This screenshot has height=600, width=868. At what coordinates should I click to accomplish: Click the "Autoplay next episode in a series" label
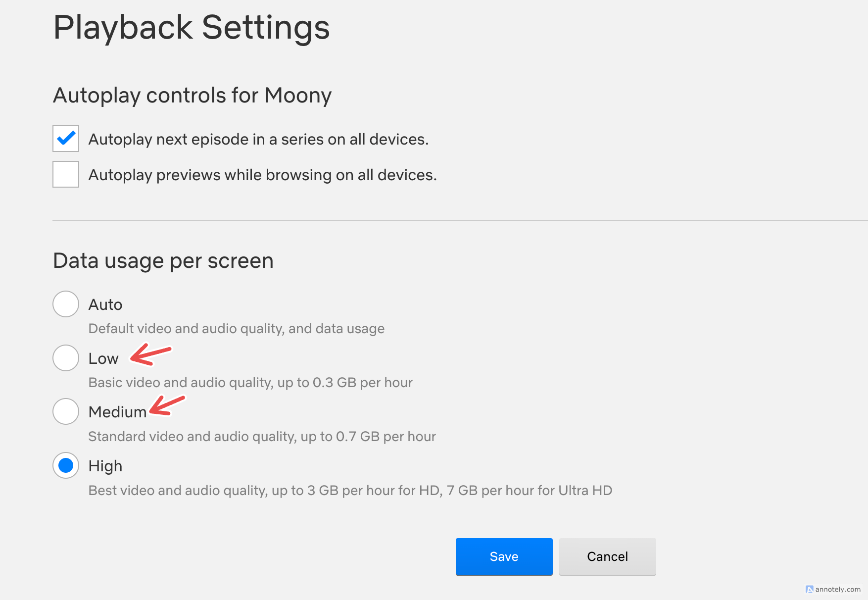(x=258, y=140)
